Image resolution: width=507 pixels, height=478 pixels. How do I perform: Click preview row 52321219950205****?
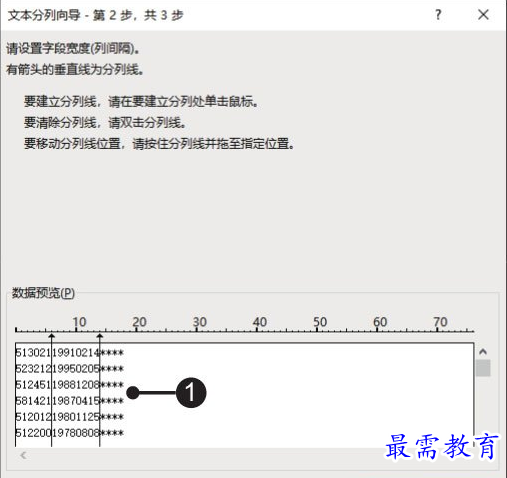click(70, 369)
